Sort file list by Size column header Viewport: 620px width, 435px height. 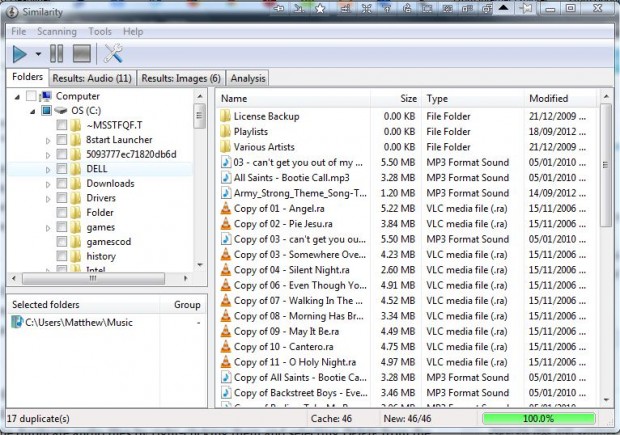tap(396, 98)
